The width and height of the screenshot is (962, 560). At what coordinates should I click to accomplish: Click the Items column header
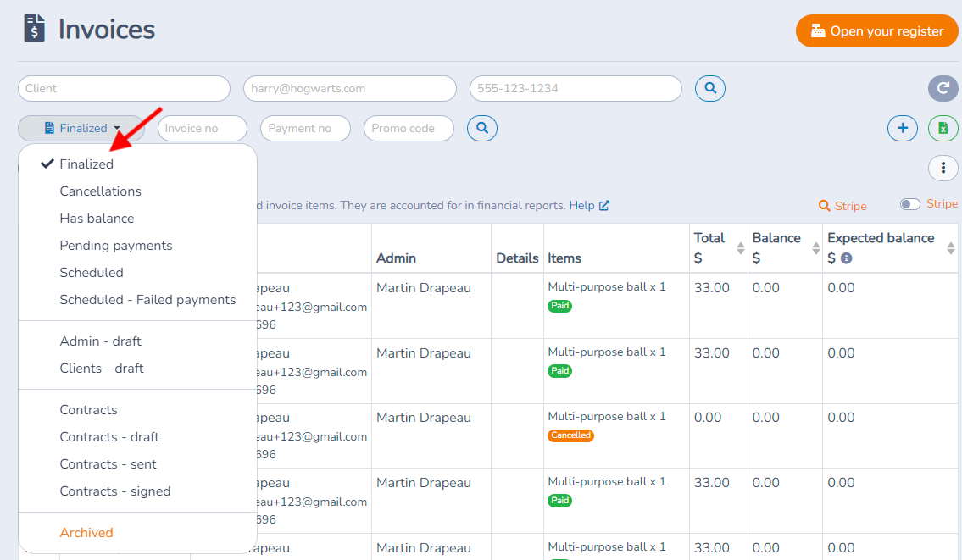point(564,258)
